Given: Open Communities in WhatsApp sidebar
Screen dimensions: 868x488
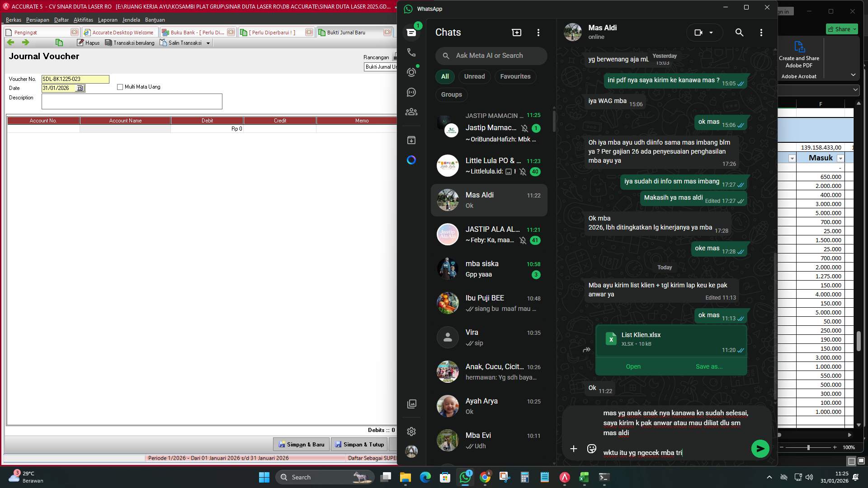Looking at the screenshot, I should pos(411,112).
